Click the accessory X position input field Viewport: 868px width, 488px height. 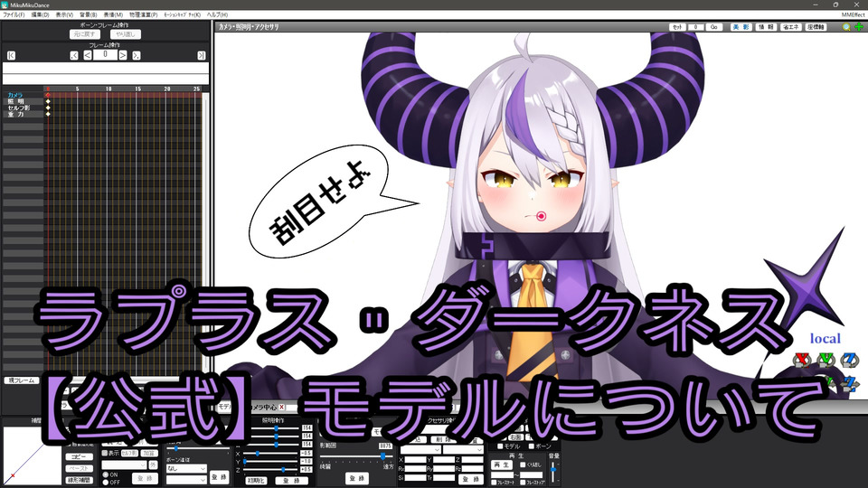click(x=416, y=459)
